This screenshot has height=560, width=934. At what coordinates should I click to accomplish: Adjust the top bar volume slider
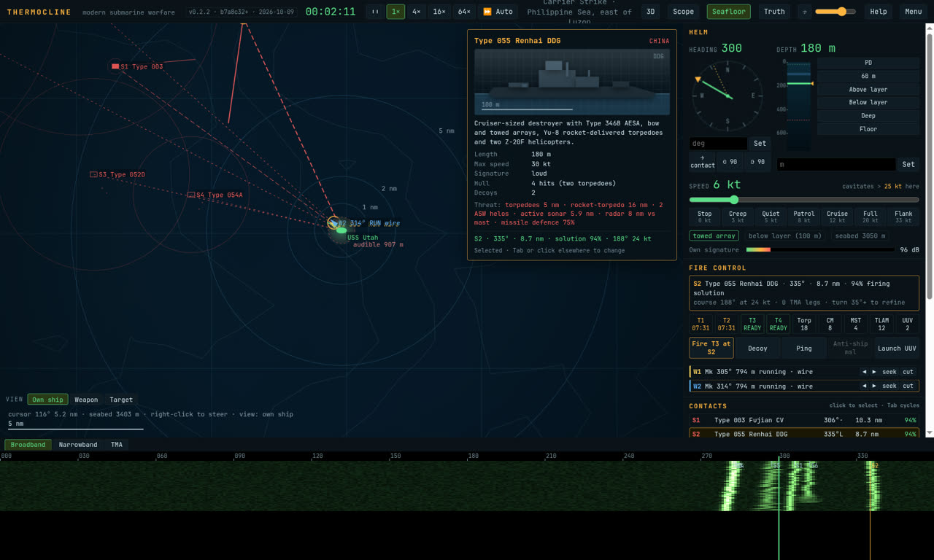tap(835, 12)
